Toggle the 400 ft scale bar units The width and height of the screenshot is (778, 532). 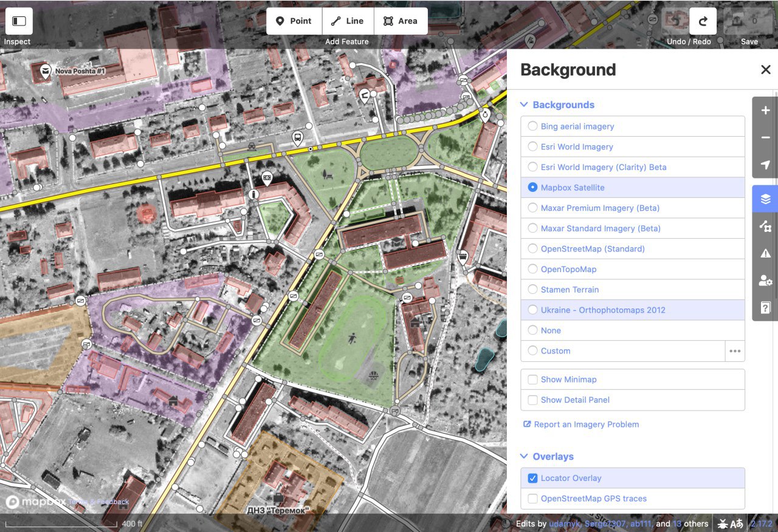tap(73, 523)
